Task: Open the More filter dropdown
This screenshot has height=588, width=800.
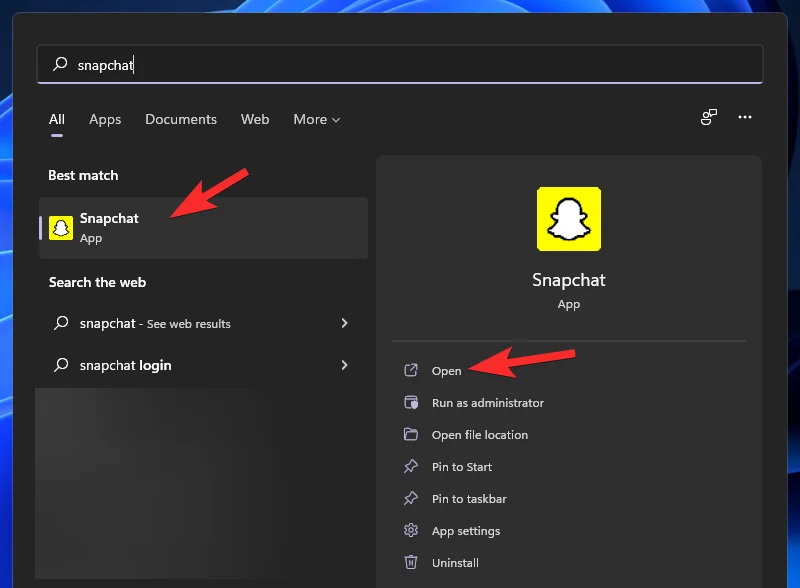Action: coord(316,119)
